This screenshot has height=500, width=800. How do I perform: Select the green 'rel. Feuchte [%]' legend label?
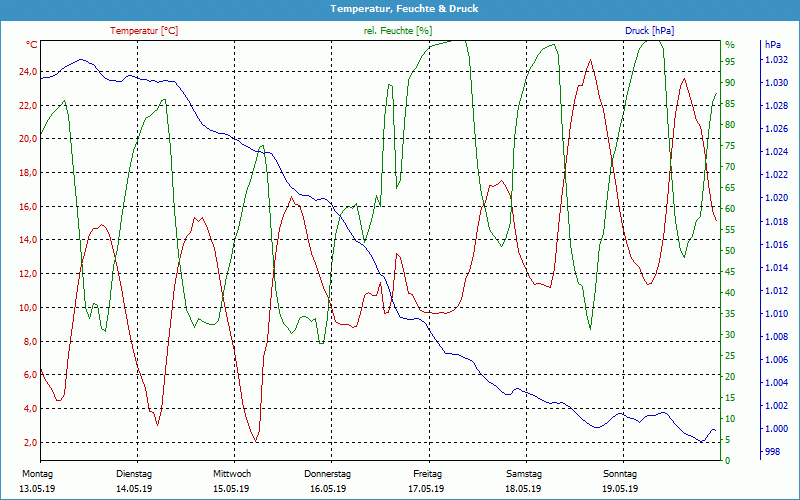pyautogui.click(x=397, y=31)
